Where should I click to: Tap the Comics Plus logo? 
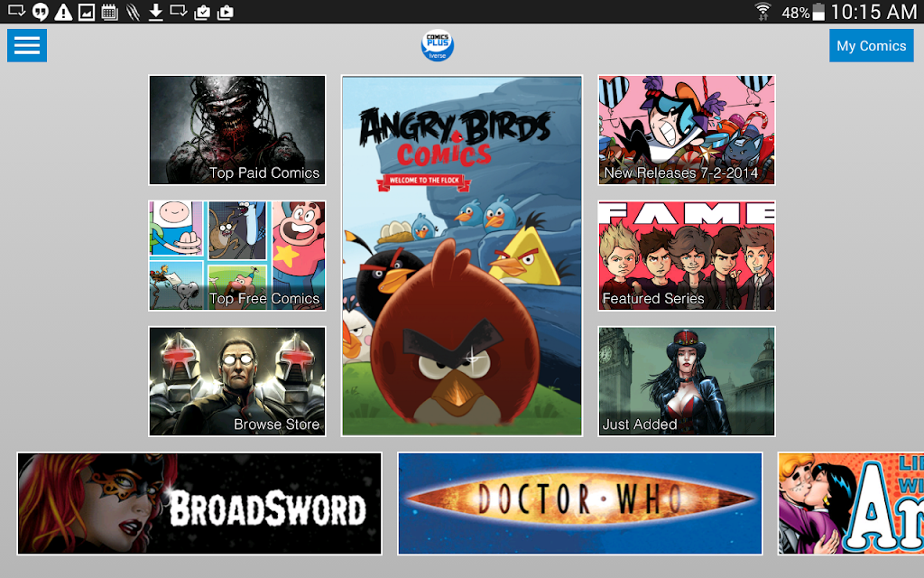438,45
